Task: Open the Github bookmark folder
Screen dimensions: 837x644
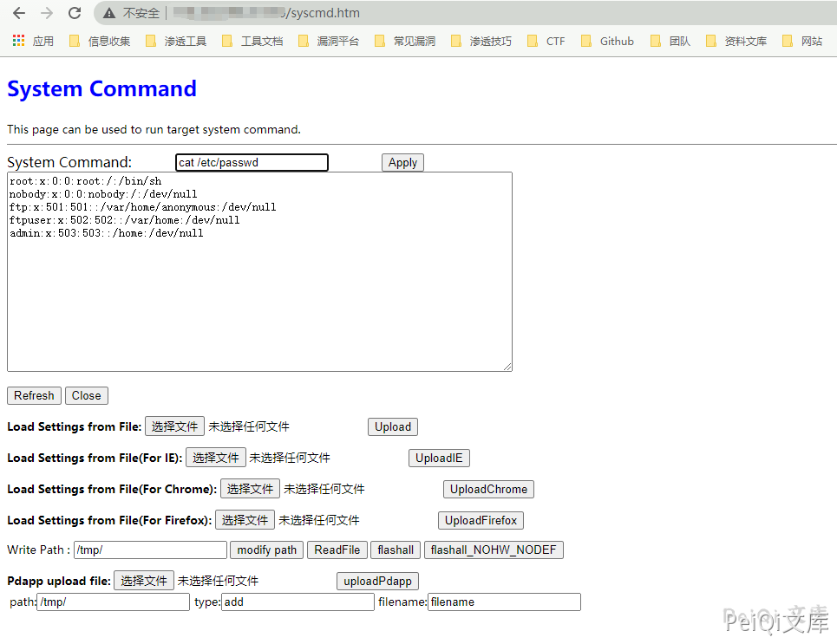Action: coord(607,41)
